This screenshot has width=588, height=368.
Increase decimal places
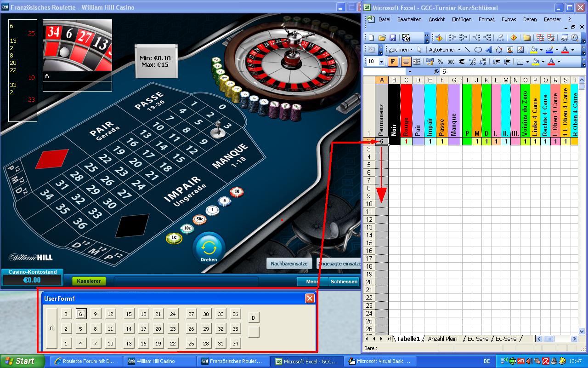[x=472, y=62]
